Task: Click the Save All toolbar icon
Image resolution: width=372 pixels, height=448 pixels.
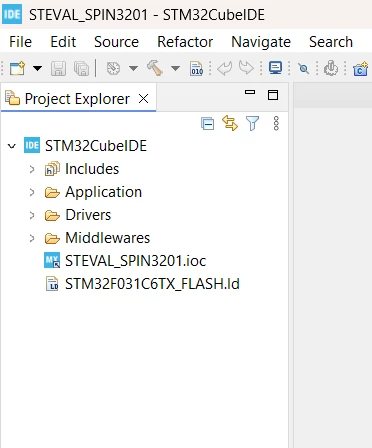Action: point(81,69)
